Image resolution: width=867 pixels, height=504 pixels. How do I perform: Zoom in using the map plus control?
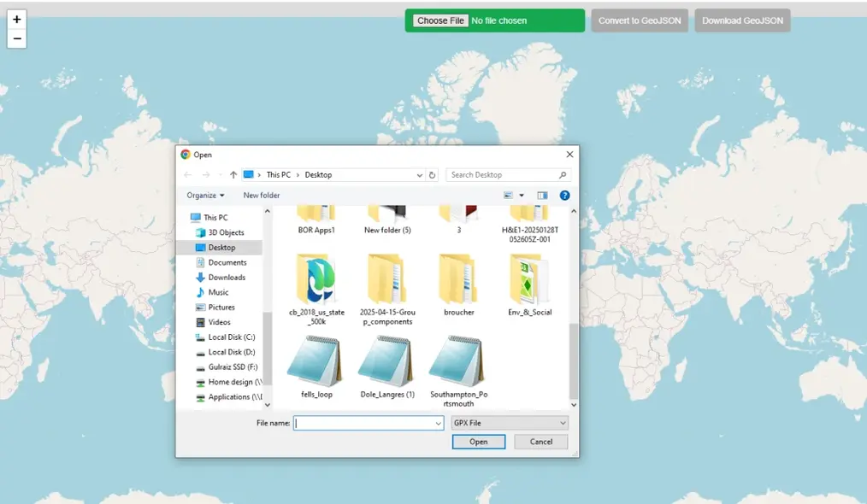tap(16, 19)
